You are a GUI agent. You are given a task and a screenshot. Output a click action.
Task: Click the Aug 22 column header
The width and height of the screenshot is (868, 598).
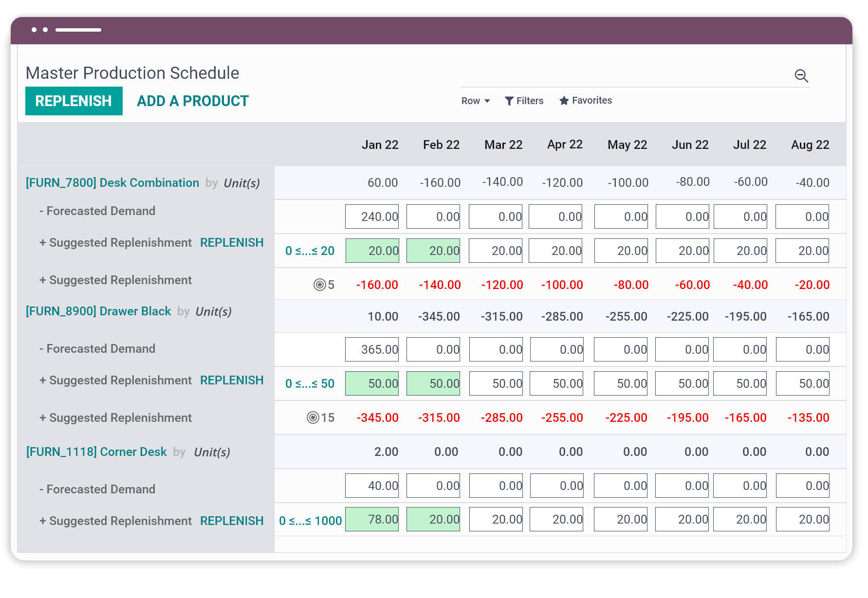coord(810,145)
